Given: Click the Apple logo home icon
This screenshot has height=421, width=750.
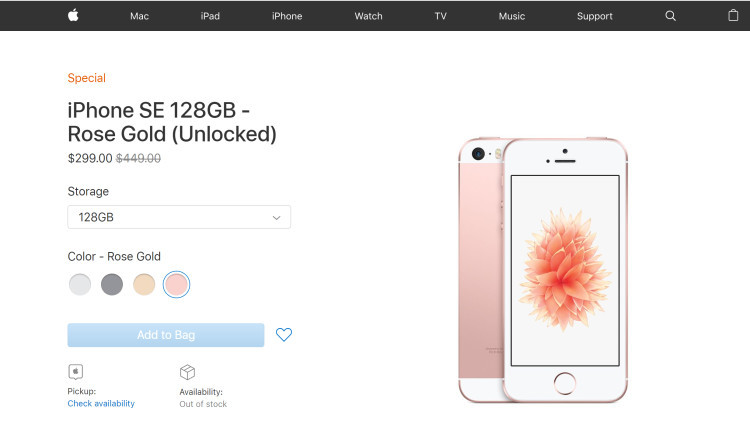Looking at the screenshot, I should pos(73,15).
